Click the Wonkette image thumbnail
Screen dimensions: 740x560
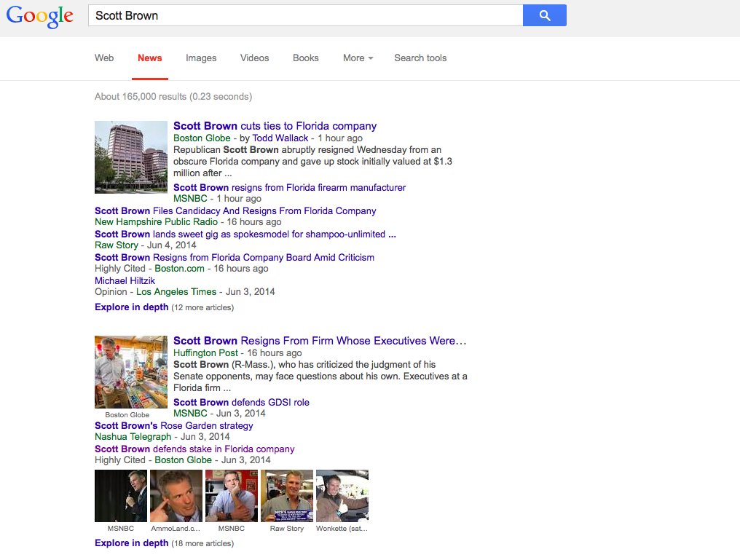[342, 496]
